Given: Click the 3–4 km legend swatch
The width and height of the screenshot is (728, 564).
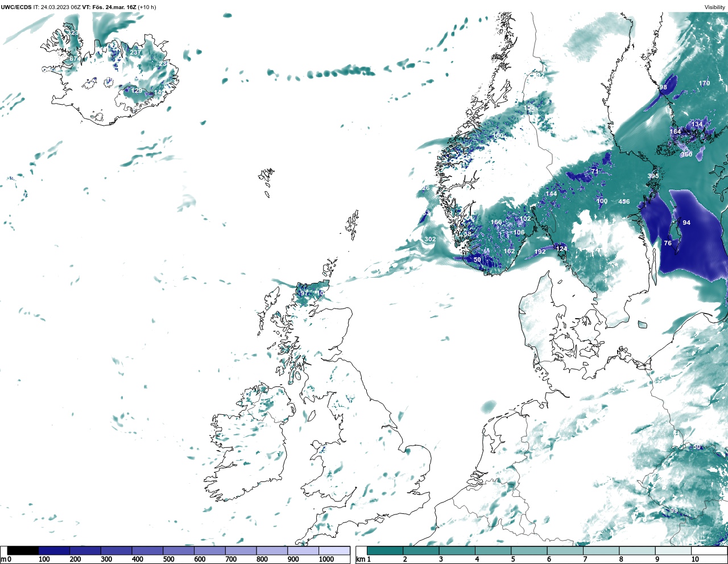Looking at the screenshot, I should (457, 551).
